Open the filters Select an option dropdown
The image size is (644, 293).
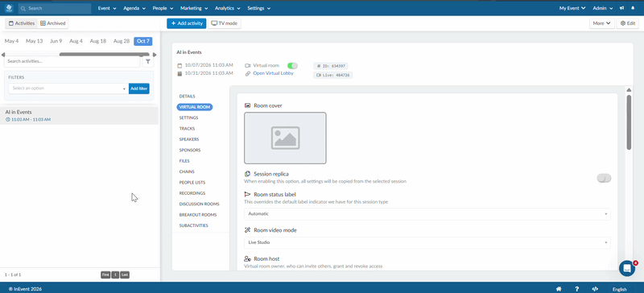[x=68, y=89]
